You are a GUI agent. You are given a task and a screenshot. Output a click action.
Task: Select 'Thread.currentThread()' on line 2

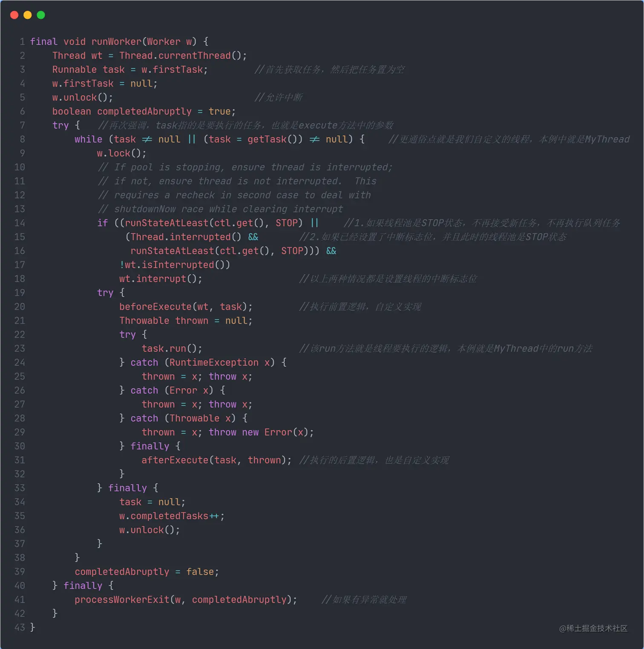coord(181,55)
